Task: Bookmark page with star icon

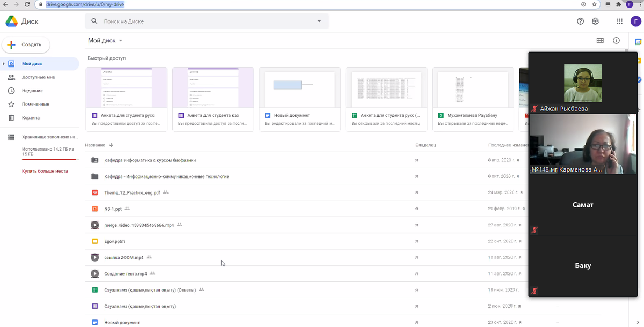Action: [595, 4]
